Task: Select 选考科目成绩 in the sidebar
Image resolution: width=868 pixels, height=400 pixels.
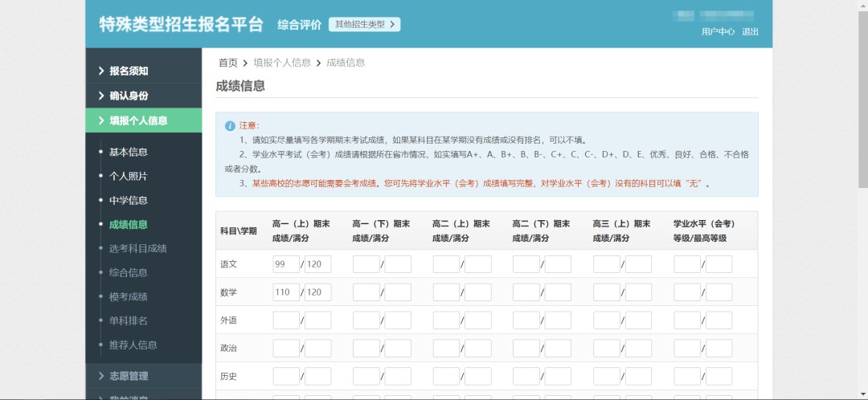Action: (137, 248)
